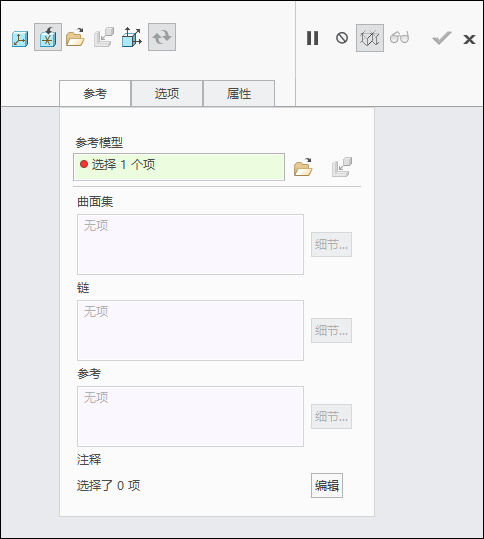The width and height of the screenshot is (484, 539).
Task: Switch to the 参考 tab
Action: 95,94
